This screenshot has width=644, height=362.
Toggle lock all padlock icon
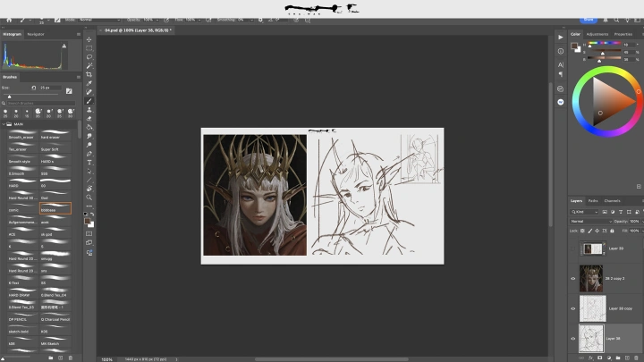click(x=612, y=231)
